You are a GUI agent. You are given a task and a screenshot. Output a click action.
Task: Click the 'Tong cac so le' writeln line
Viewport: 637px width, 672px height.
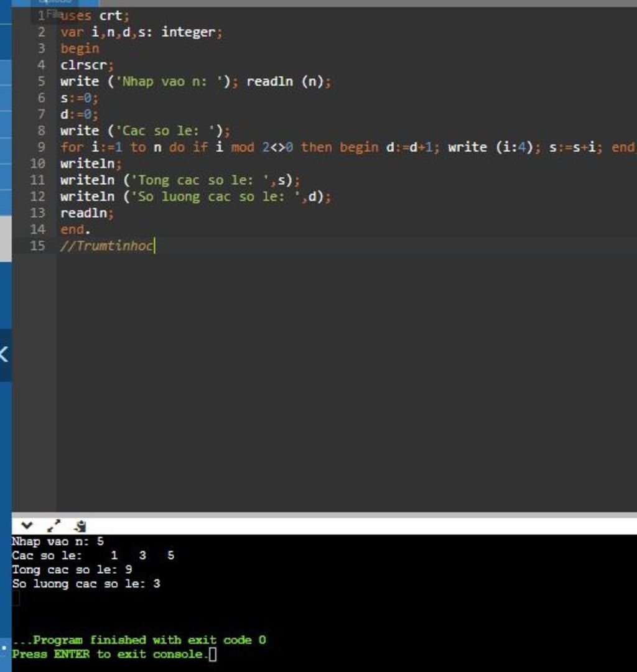(x=180, y=180)
